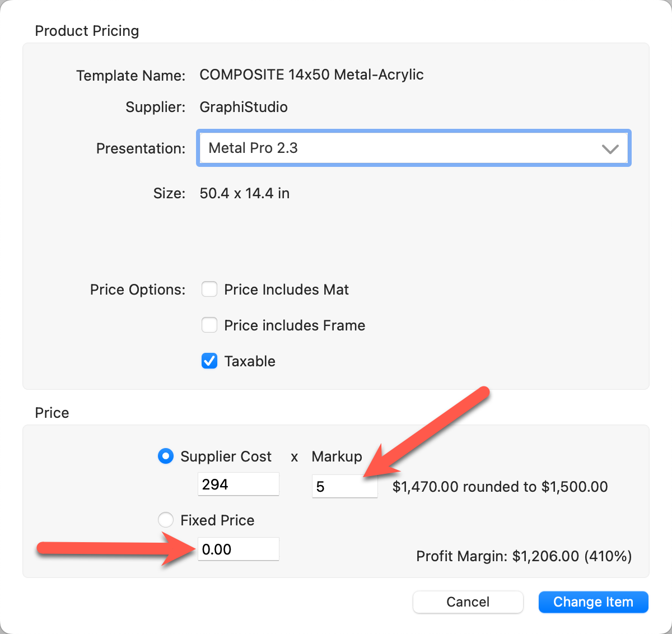Screen dimensions: 672x634
Task: Click the Supplier Cost field containing 294
Action: click(x=238, y=484)
